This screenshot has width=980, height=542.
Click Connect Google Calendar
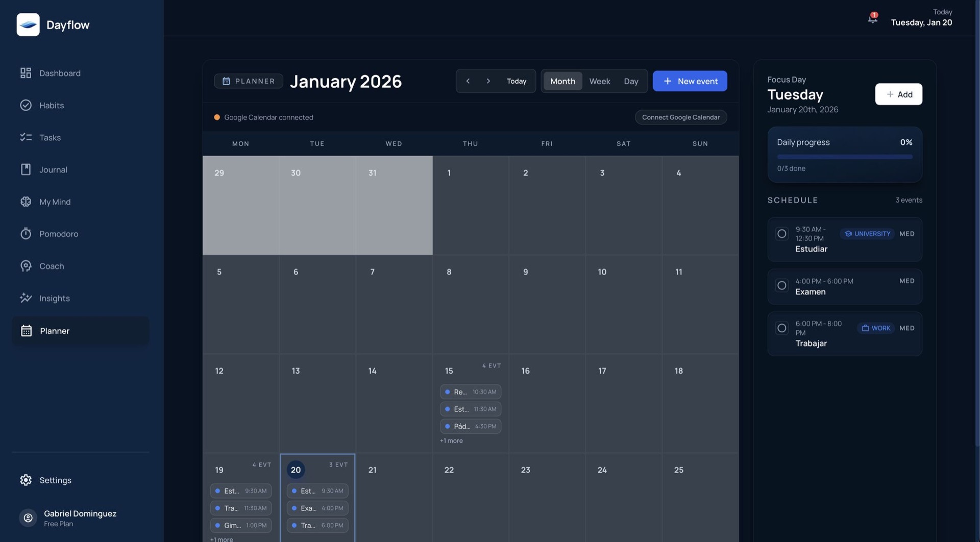point(681,117)
